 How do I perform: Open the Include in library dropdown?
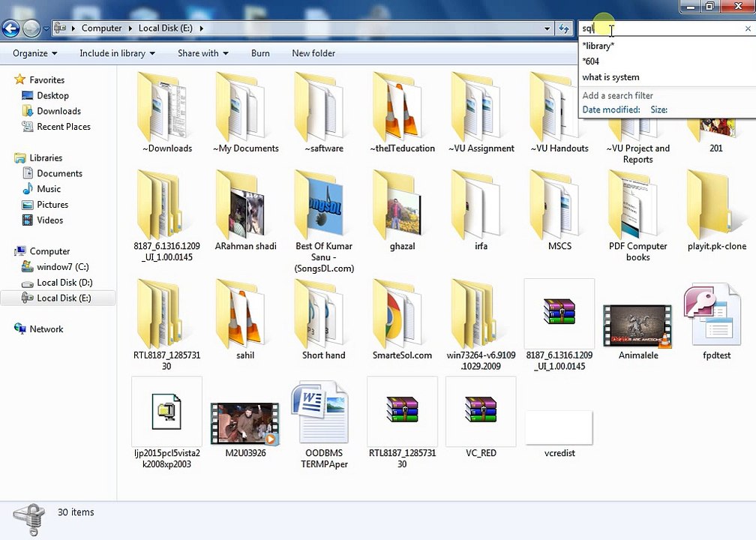[x=117, y=53]
